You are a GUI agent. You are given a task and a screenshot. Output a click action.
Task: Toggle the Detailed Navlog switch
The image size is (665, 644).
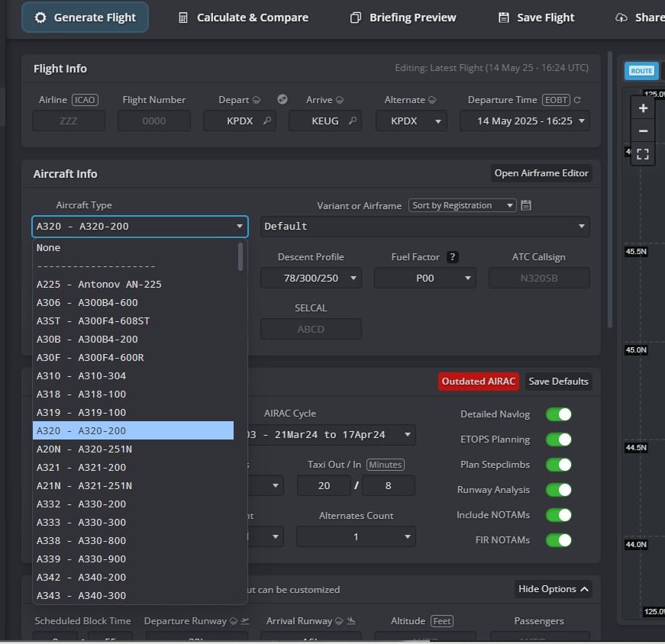[559, 414]
